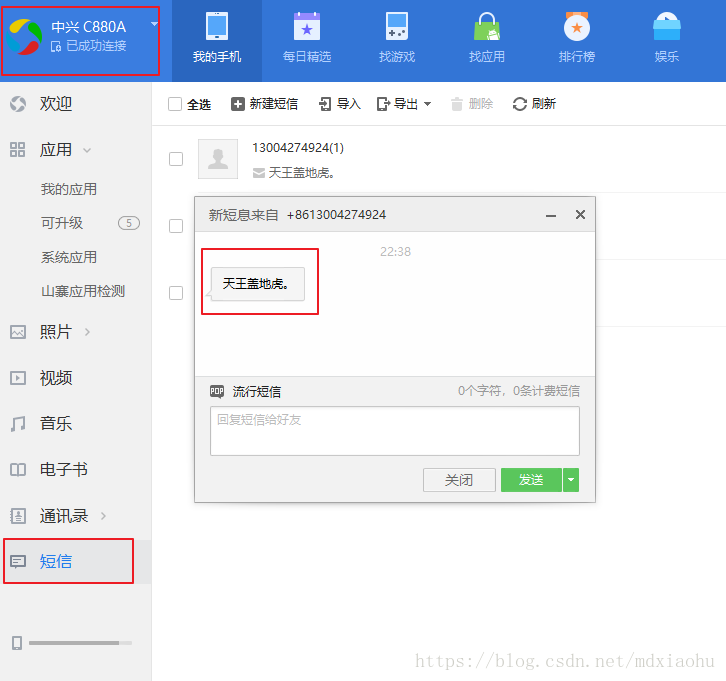Check the box for conversation 13004274924(1)
This screenshot has height=681, width=726.
pos(175,159)
